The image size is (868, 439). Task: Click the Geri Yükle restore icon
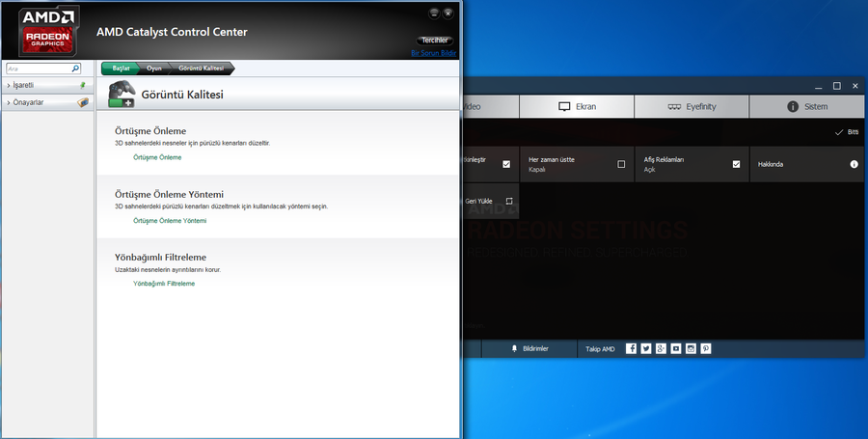tap(509, 201)
